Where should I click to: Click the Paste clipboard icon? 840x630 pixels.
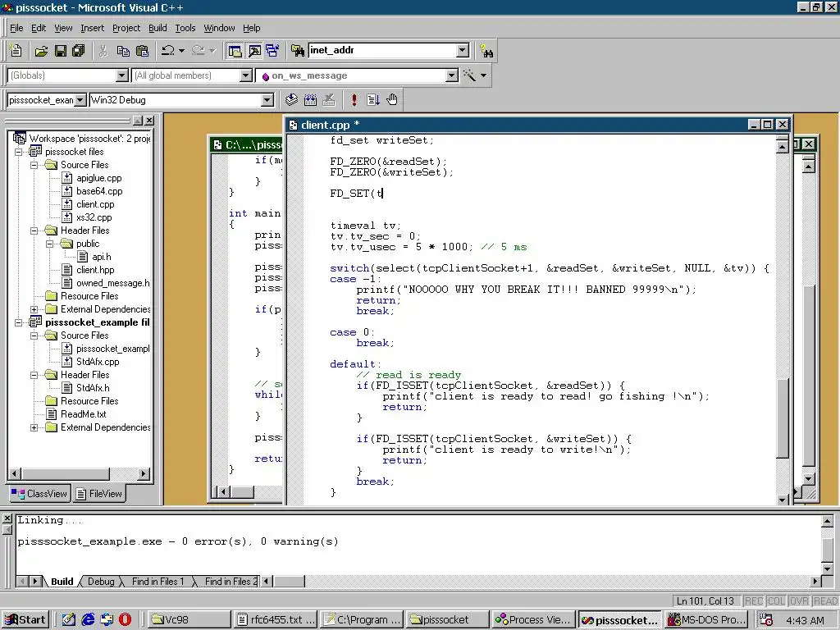(143, 51)
